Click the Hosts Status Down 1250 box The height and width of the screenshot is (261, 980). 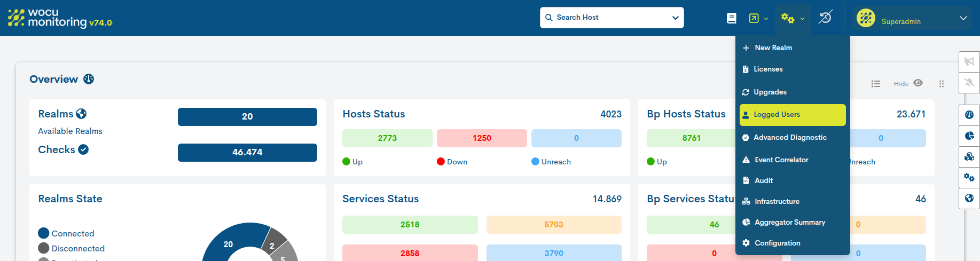point(482,138)
